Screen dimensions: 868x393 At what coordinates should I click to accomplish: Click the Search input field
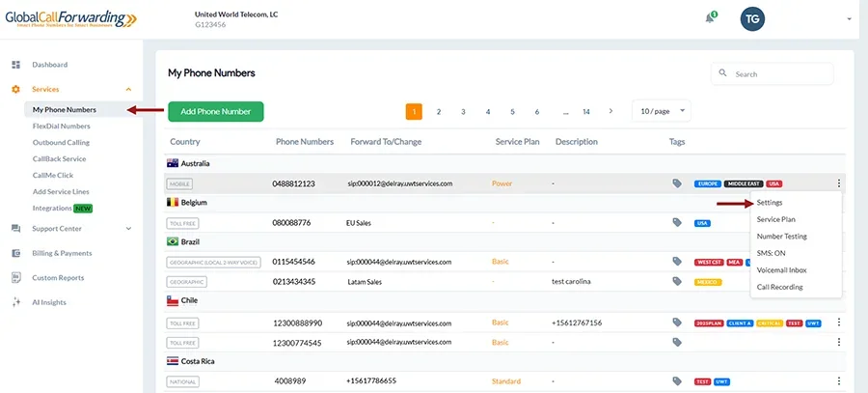pyautogui.click(x=779, y=73)
